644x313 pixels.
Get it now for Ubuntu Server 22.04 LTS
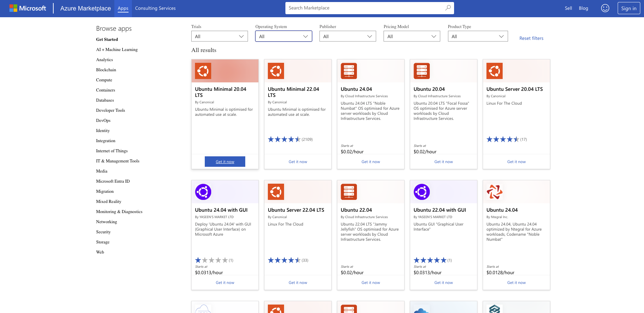[298, 283]
